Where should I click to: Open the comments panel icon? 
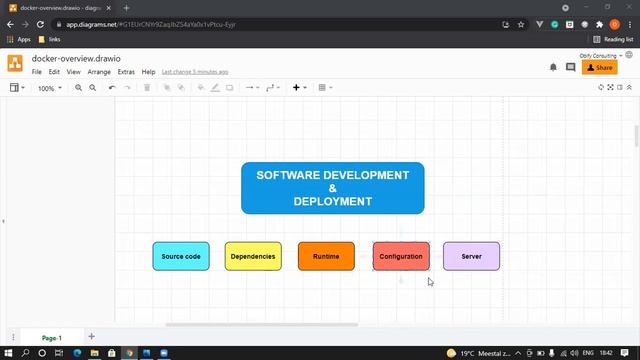[571, 67]
